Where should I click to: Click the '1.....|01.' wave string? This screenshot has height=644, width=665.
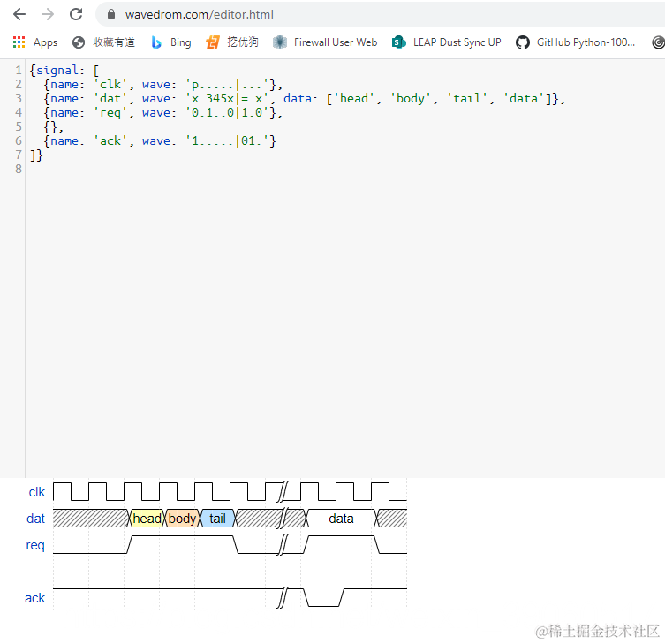pyautogui.click(x=227, y=140)
